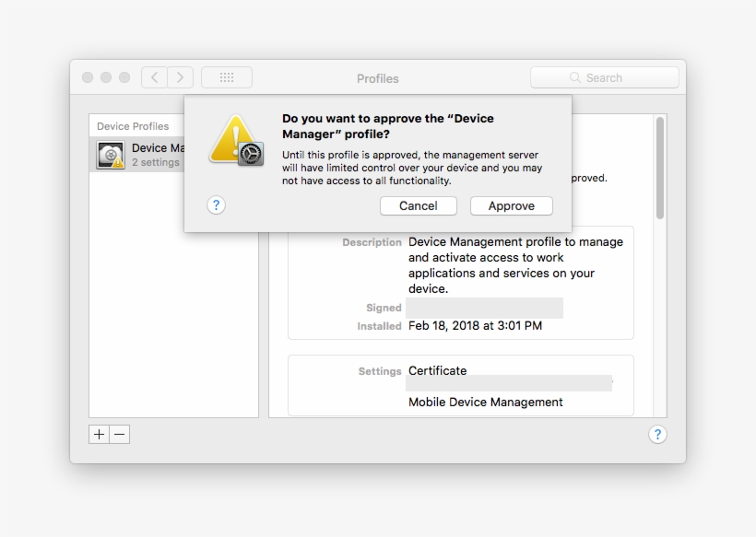756x537 pixels.
Task: Minimize the Profiles window
Action: pyautogui.click(x=106, y=78)
